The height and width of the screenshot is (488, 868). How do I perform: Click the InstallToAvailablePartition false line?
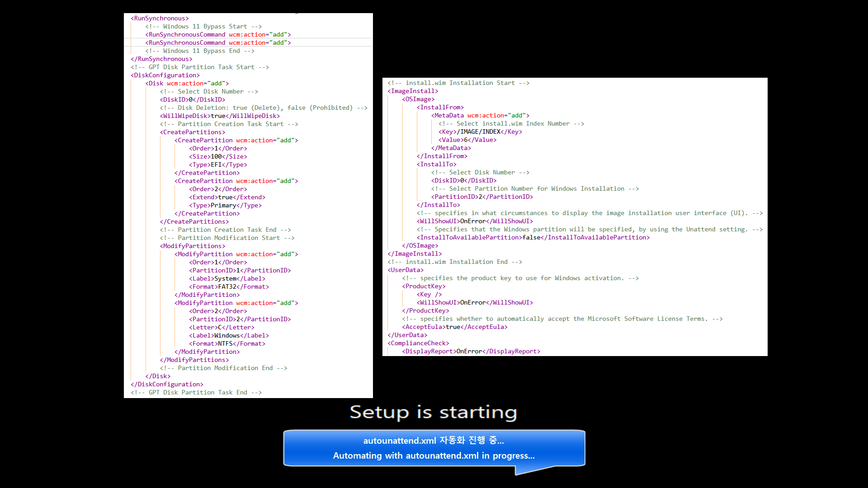click(533, 238)
